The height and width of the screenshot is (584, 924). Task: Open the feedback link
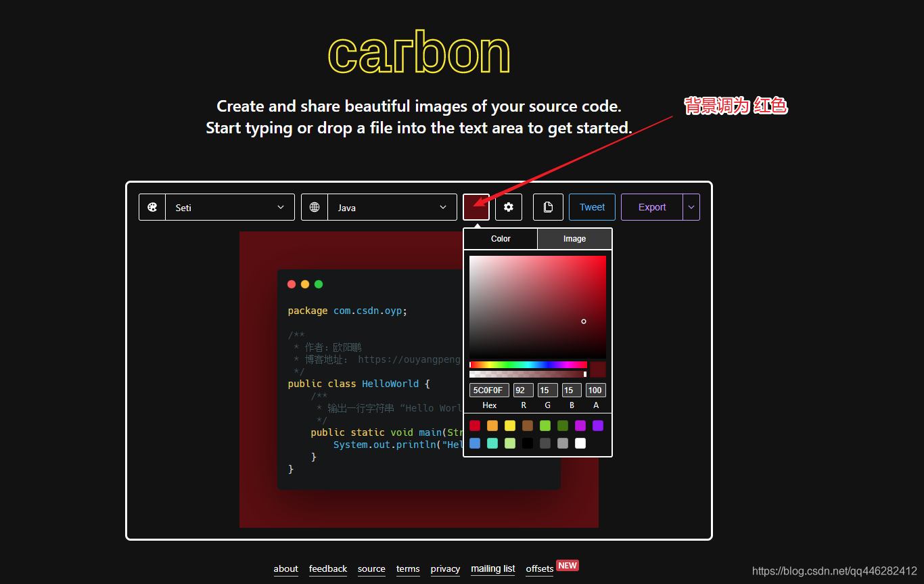328,569
